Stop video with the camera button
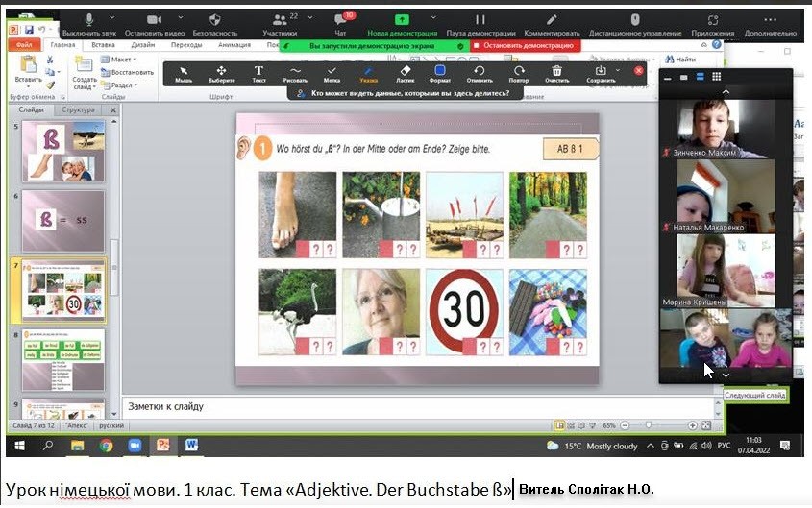Screen dimensions: 812x508 [153, 23]
